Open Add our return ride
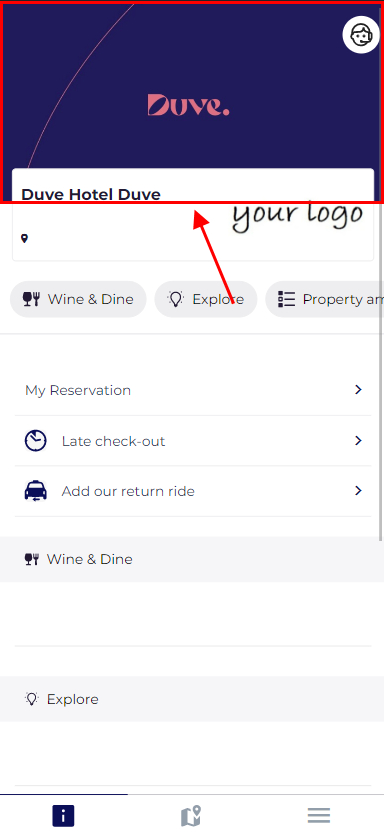Image resolution: width=384 pixels, height=838 pixels. (x=193, y=491)
